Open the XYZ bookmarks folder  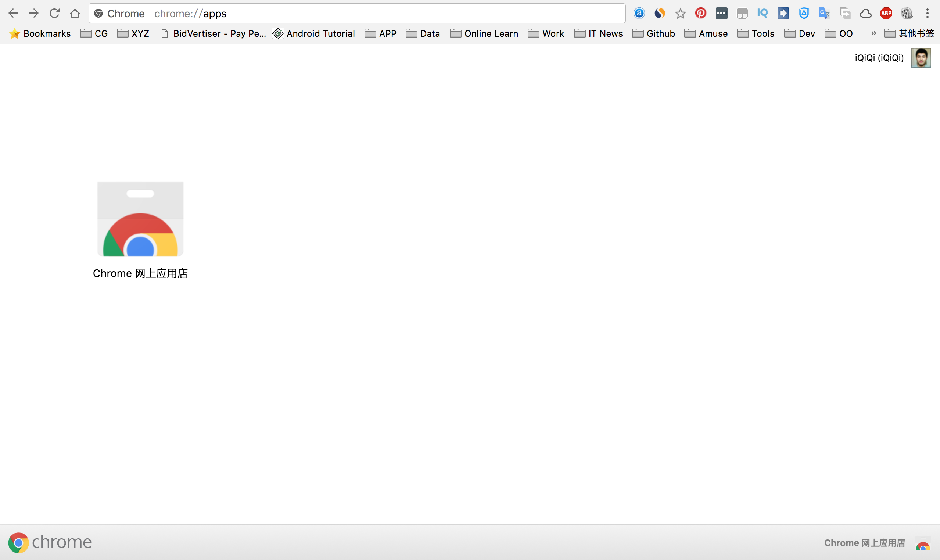133,33
